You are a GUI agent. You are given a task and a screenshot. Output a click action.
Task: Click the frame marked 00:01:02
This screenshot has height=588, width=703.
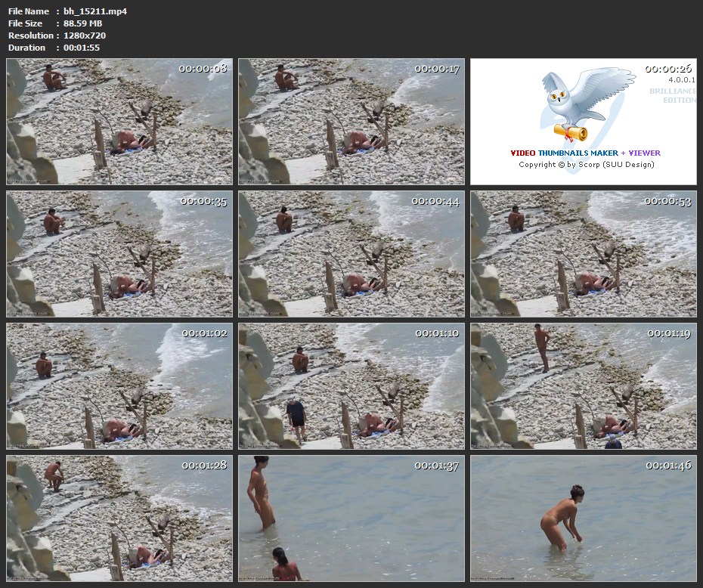pyautogui.click(x=119, y=386)
